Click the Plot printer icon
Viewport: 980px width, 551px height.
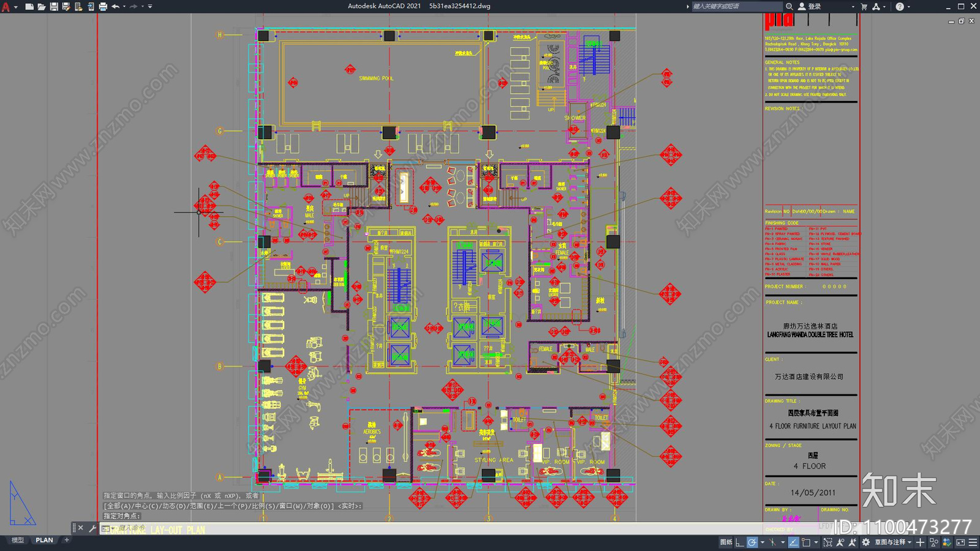click(103, 7)
